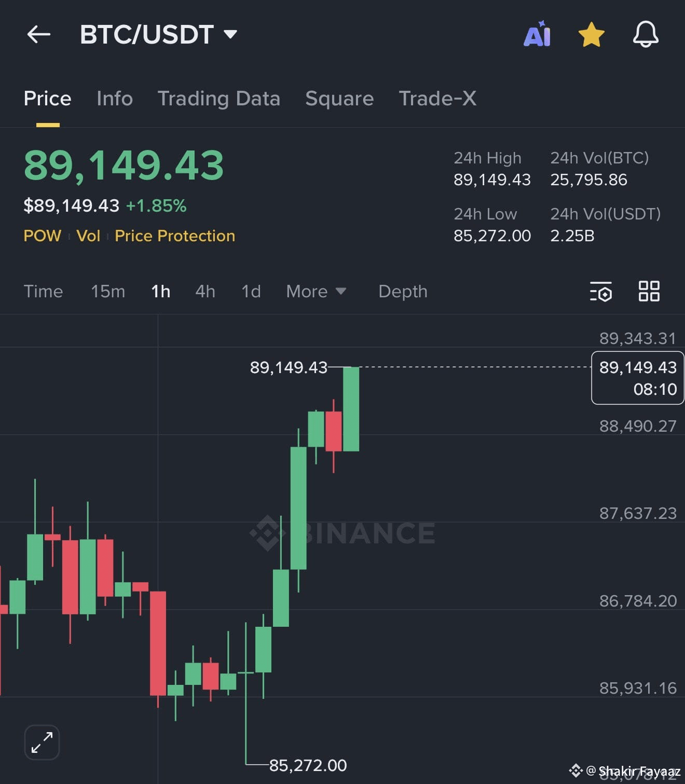Switch to the Info tab
The image size is (685, 784).
pos(115,99)
